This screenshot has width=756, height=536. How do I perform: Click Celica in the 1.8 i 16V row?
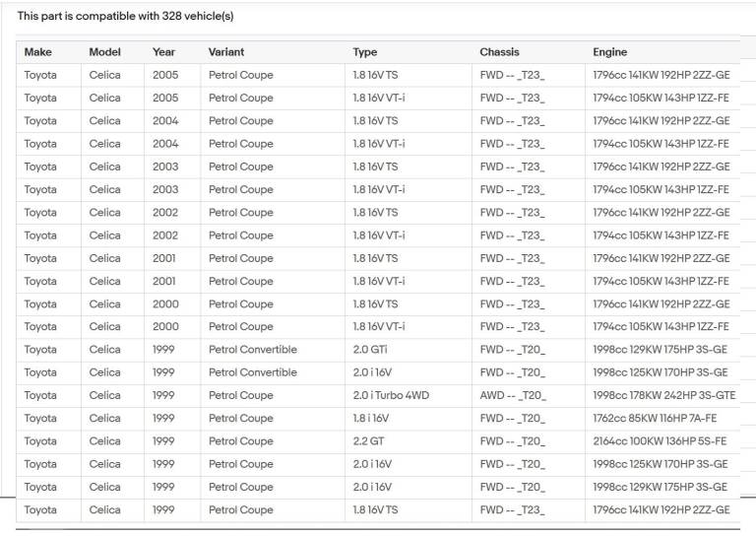pos(104,418)
